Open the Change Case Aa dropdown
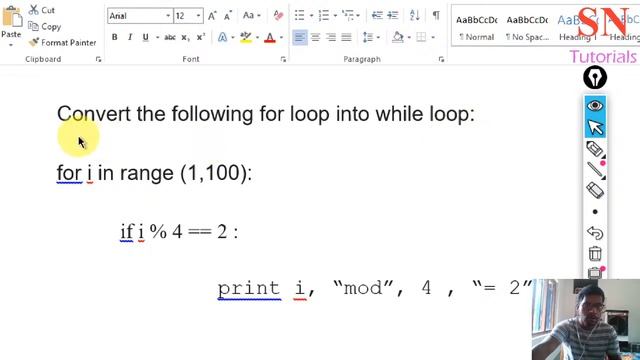Viewport: 640px width, 360px height. 251,16
